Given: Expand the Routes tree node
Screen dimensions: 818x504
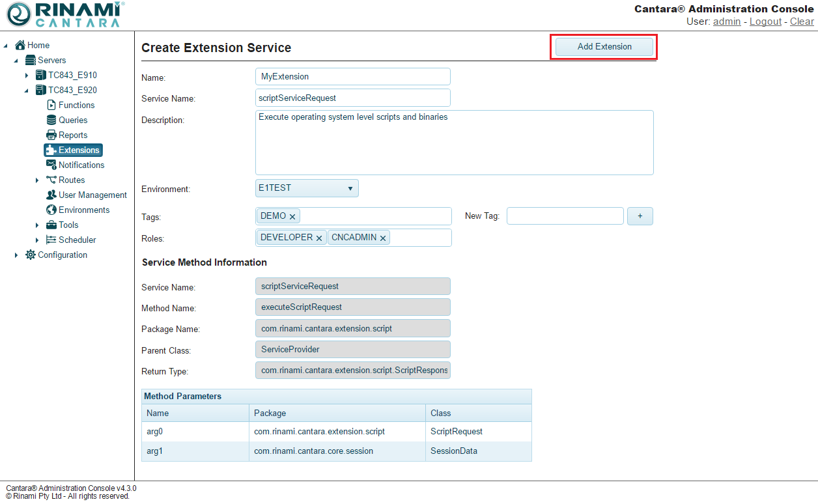Looking at the screenshot, I should tap(37, 180).
